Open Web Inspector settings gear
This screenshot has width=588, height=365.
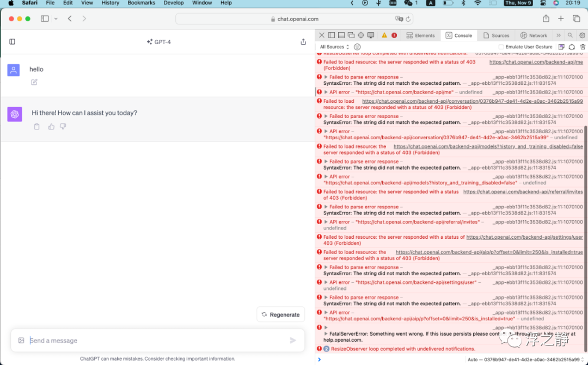pos(582,35)
